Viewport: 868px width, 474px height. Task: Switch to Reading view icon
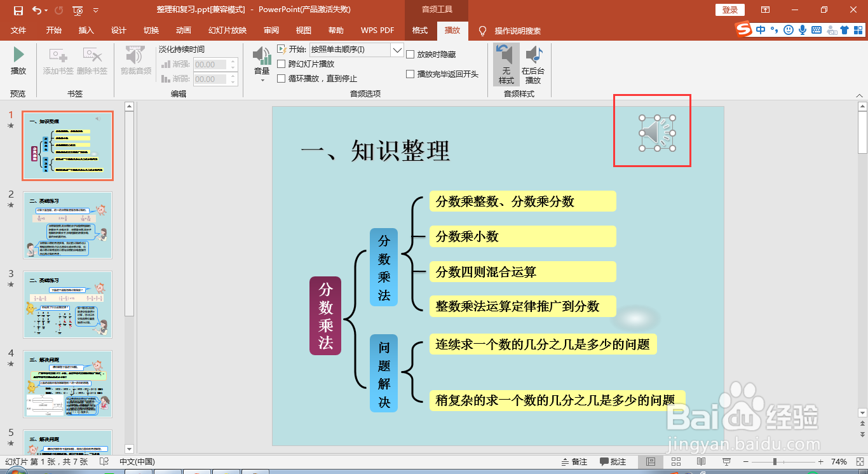tap(702, 462)
